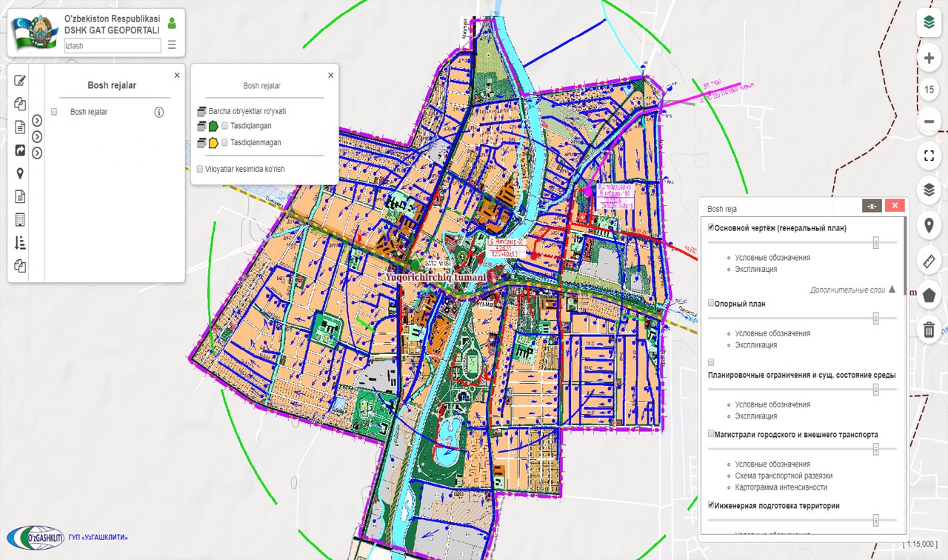Click the ГУП «УзГАШКЛИТИ» text
This screenshot has height=560, width=948.
tap(99, 537)
